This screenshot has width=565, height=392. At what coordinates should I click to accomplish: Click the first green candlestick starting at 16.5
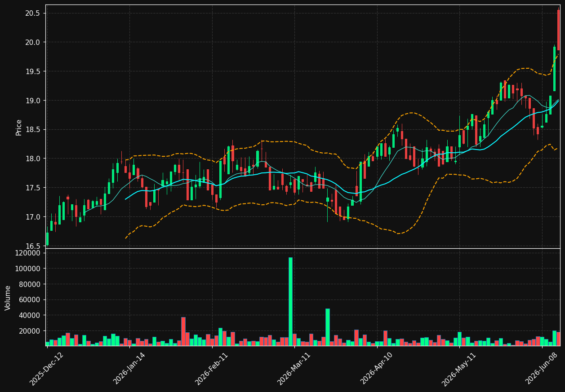pyautogui.click(x=47, y=239)
